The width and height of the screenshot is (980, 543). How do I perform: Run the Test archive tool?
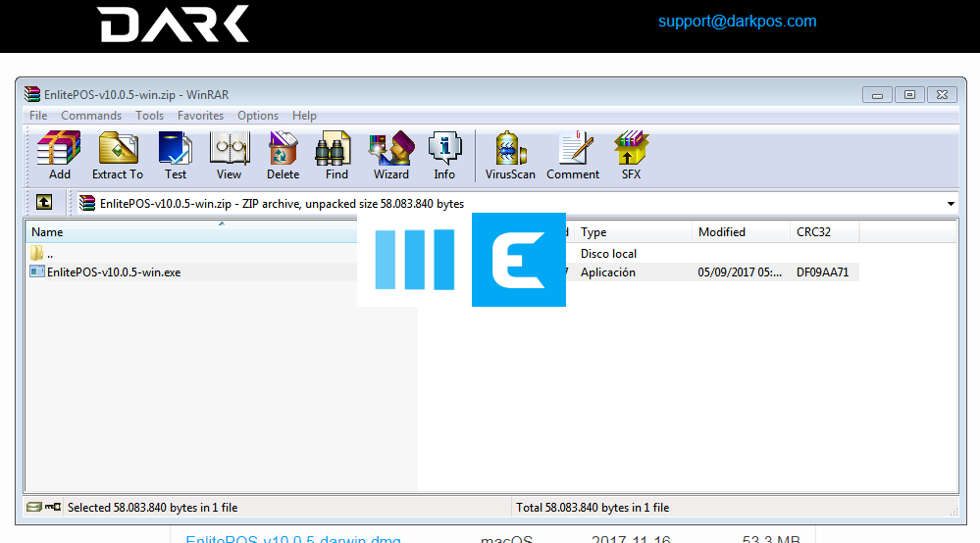pos(176,156)
